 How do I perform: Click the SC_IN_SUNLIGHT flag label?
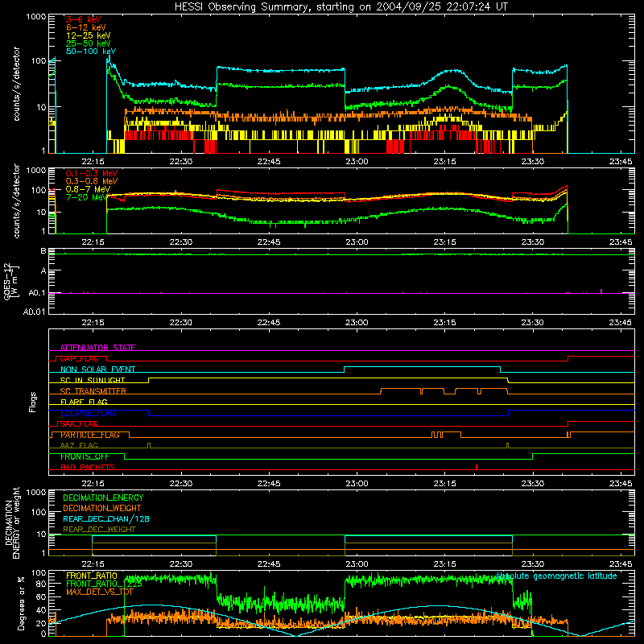coord(93,380)
